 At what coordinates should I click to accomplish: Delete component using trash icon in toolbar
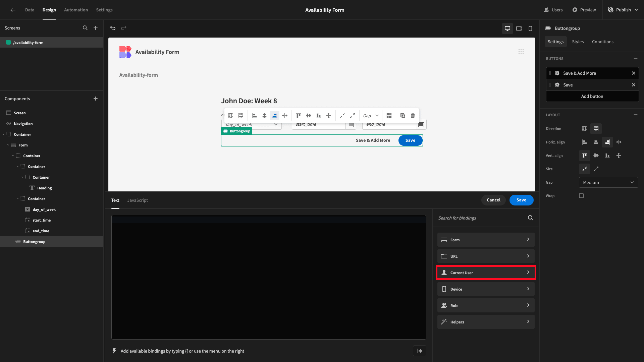tap(413, 116)
